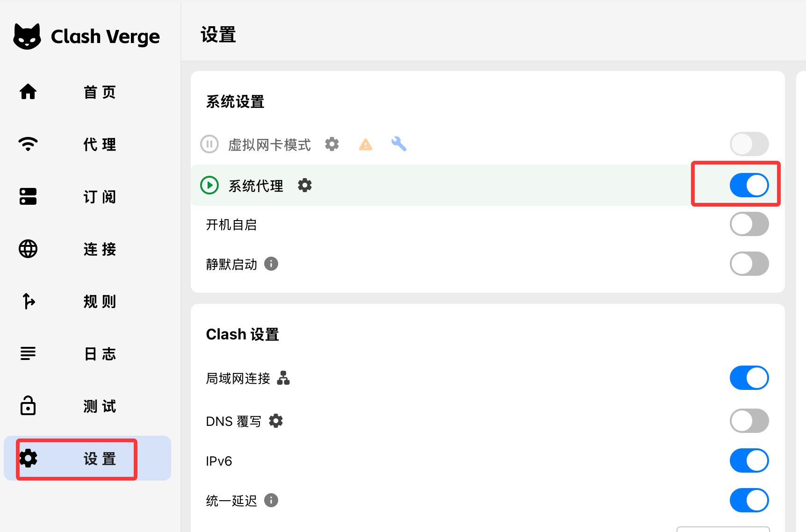Enable the DNS 覆写 switch

(749, 421)
